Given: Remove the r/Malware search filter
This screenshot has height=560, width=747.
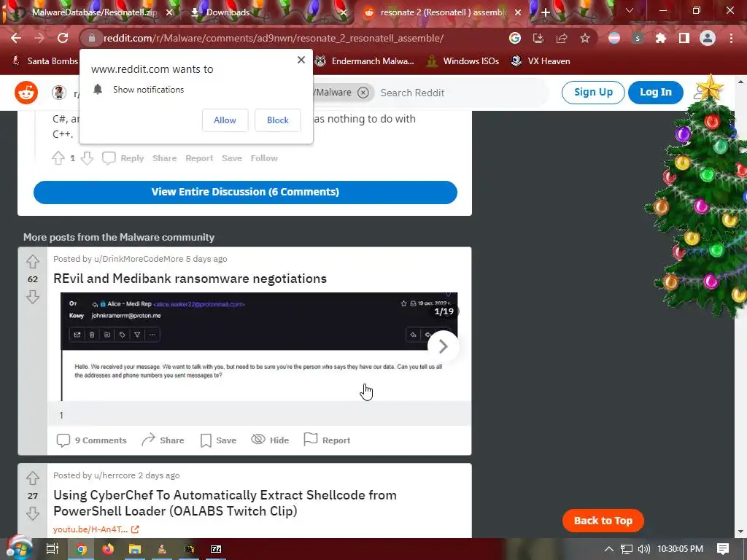Looking at the screenshot, I should point(363,93).
